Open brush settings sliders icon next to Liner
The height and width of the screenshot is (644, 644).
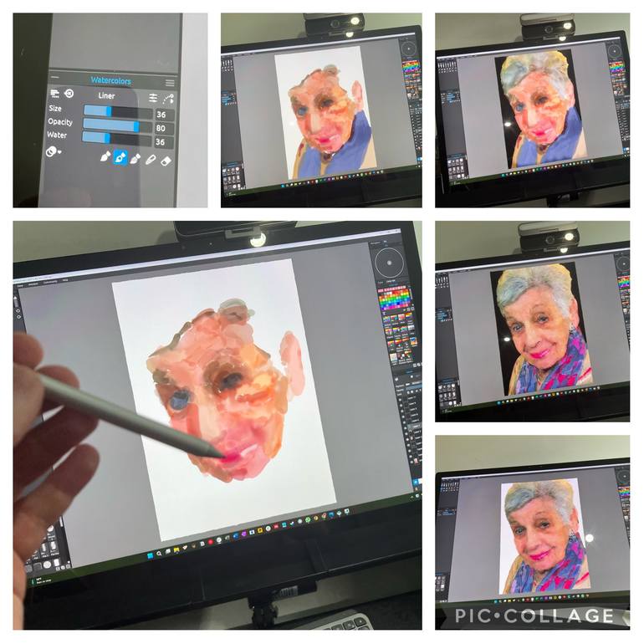[x=153, y=98]
